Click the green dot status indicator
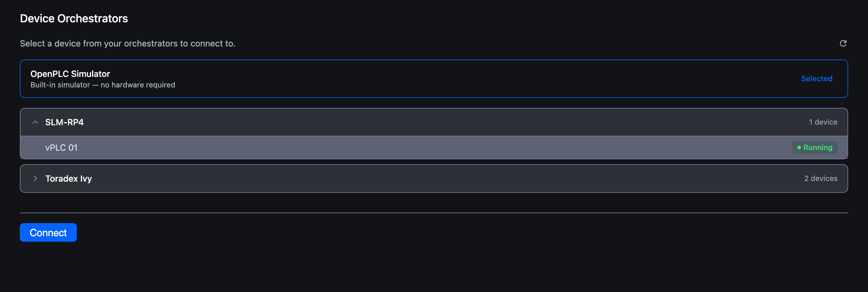Image resolution: width=868 pixels, height=292 pixels. [799, 148]
